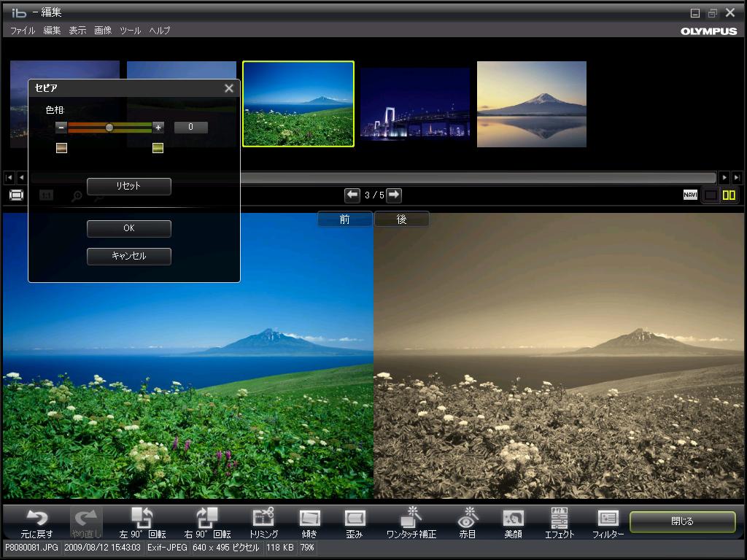
Task: Step filmstrip right one thumbnail
Action: pos(724,178)
